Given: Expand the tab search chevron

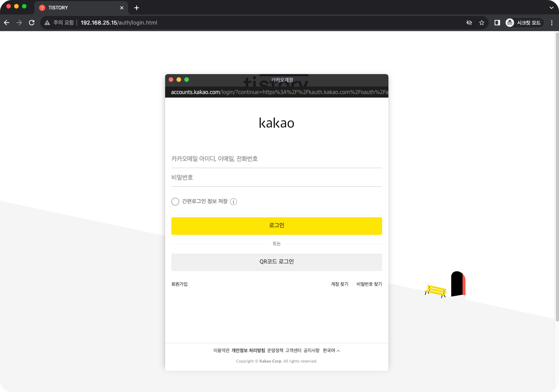Looking at the screenshot, I should pos(551,8).
